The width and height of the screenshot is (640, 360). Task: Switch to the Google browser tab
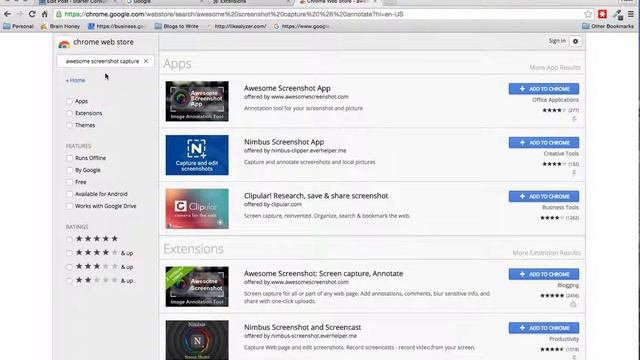pyautogui.click(x=163, y=2)
